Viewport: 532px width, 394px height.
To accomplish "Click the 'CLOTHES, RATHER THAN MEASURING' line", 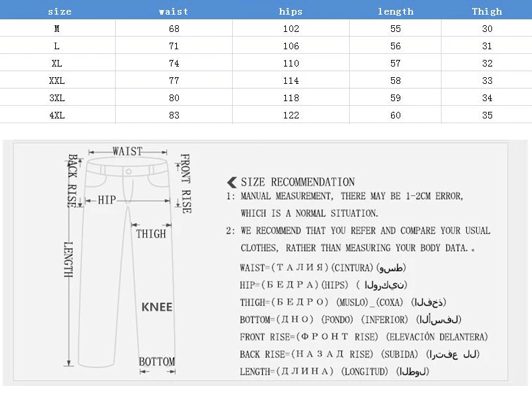I will [x=358, y=248].
